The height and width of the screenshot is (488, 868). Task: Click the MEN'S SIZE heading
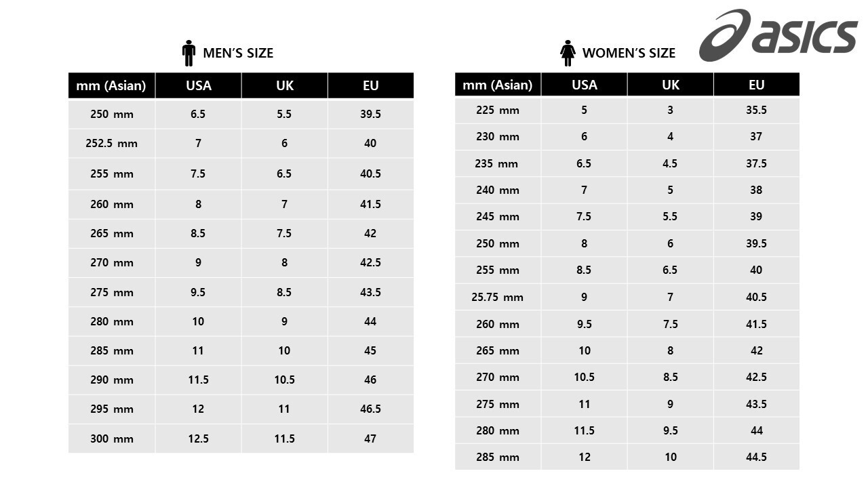coord(238,53)
